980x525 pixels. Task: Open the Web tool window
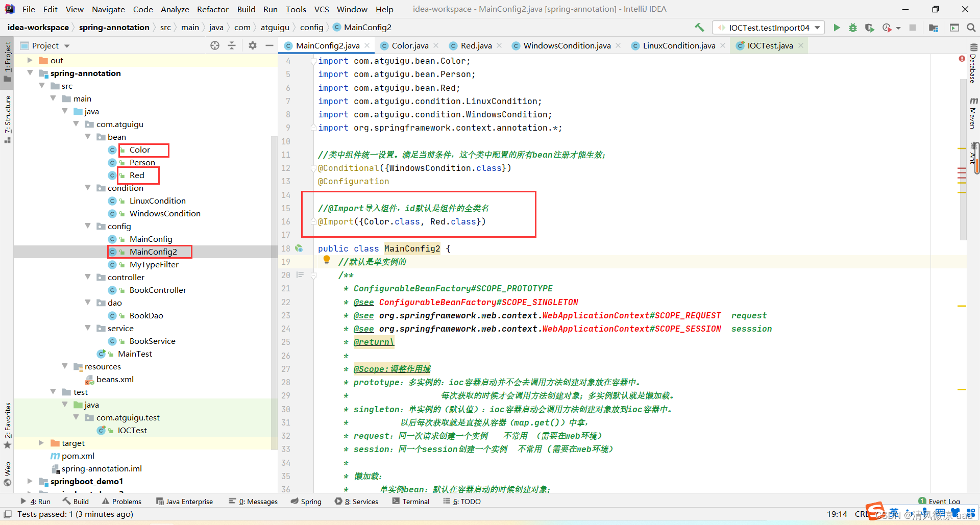[x=7, y=474]
